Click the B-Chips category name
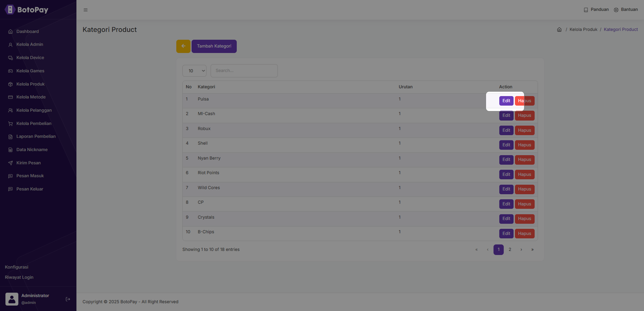644x311 pixels. 206,232
